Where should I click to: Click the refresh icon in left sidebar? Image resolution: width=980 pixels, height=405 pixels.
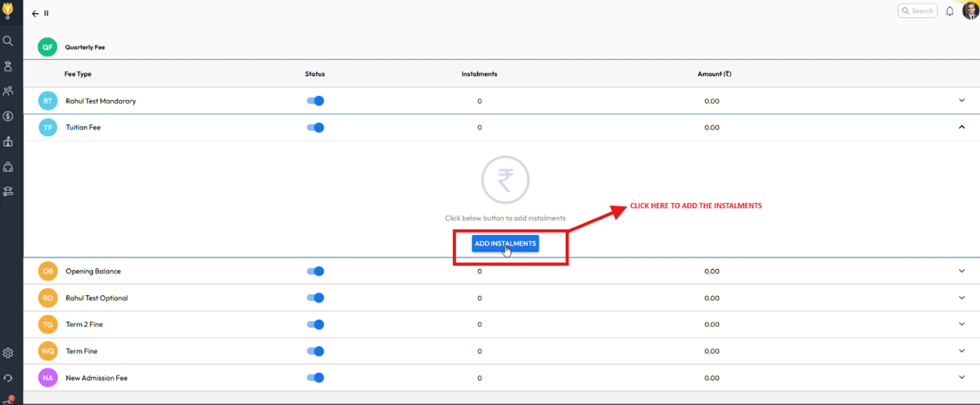pyautogui.click(x=8, y=378)
